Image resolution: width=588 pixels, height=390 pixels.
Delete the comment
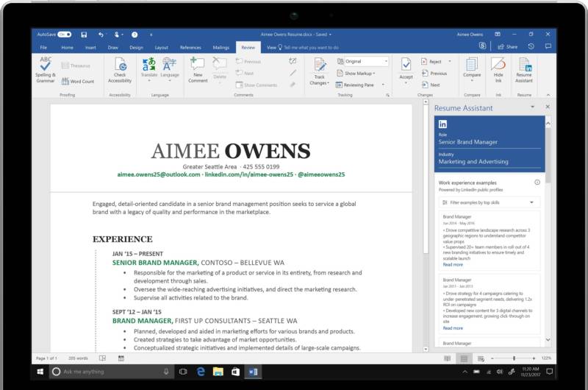(x=220, y=69)
